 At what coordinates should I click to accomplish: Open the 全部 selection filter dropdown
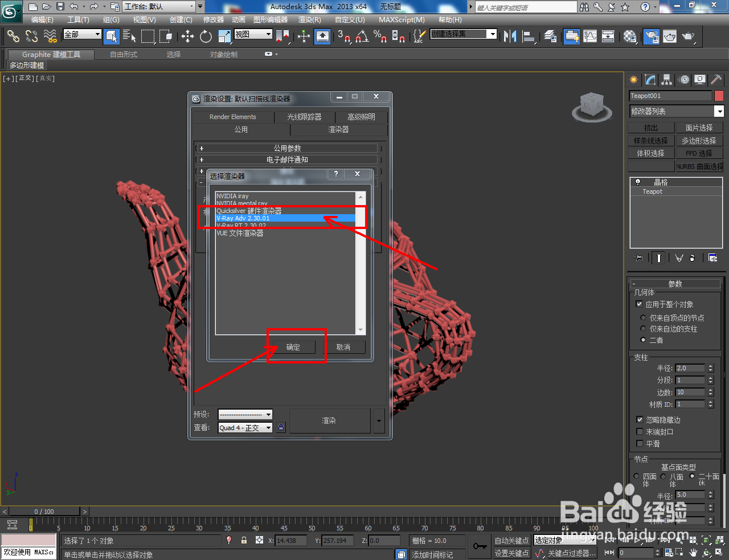coord(82,35)
